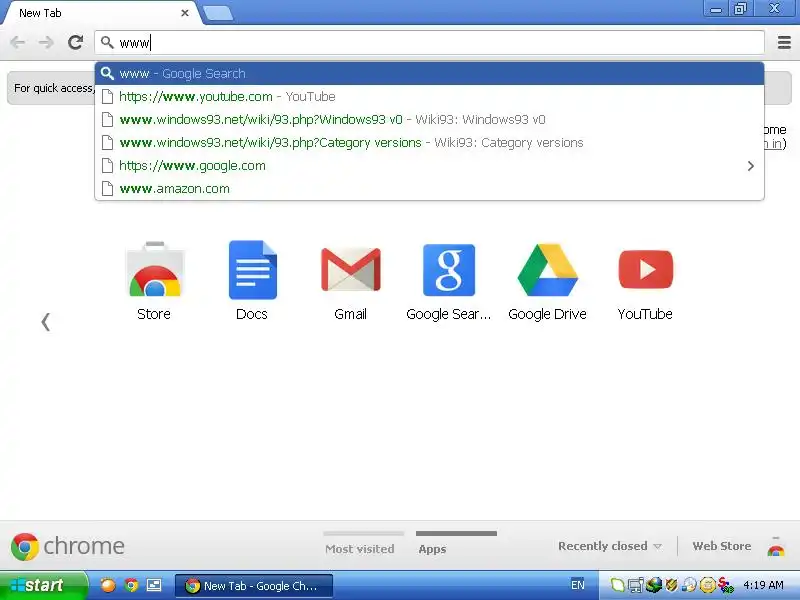Viewport: 800px width, 600px height.
Task: Launch the YouTube app icon
Action: tap(645, 269)
